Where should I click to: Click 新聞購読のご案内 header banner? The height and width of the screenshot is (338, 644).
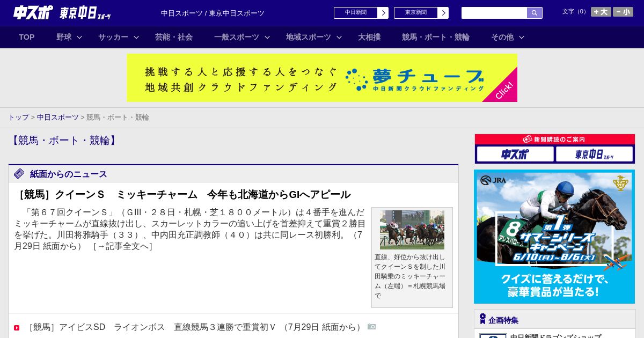[554, 139]
